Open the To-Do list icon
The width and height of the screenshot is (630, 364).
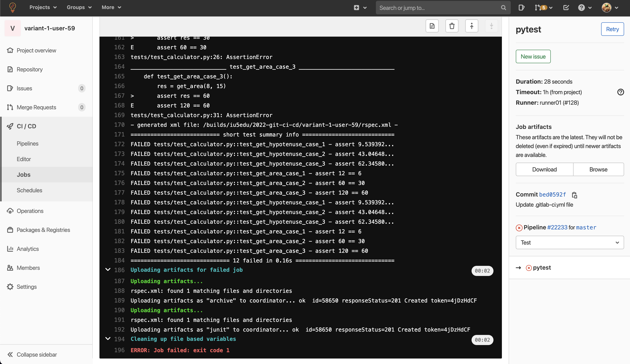(566, 8)
